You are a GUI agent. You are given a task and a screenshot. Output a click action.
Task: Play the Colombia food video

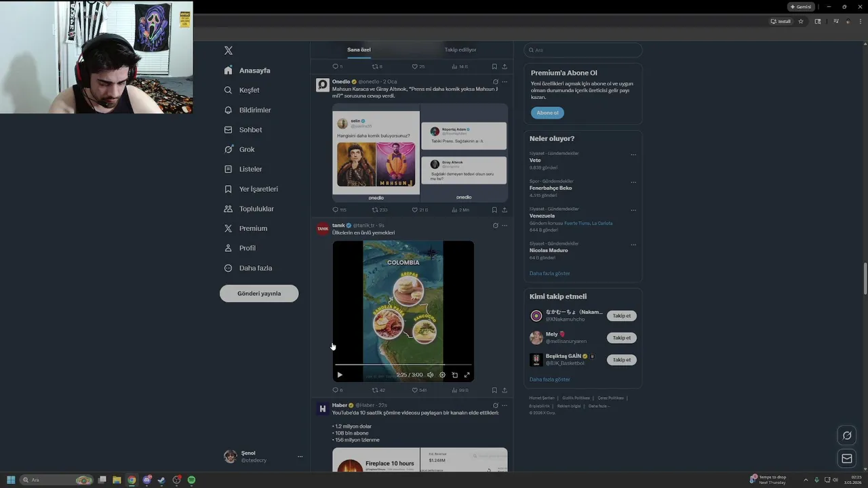[340, 375]
